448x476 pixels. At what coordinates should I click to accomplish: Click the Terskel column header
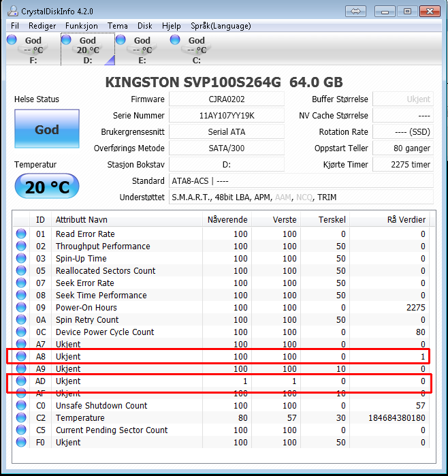coord(325,219)
